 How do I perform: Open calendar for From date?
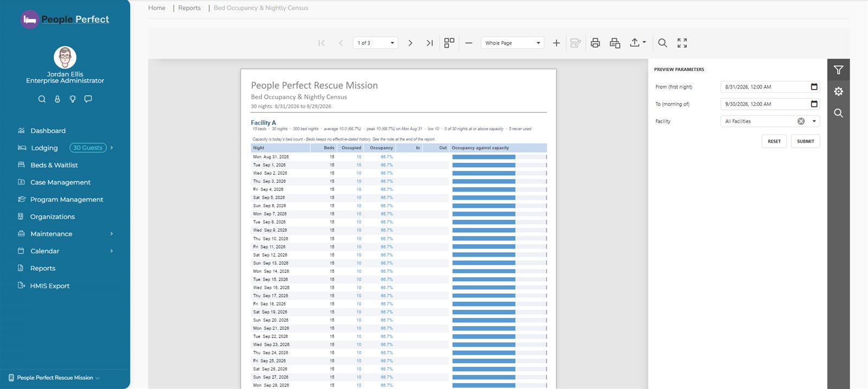tap(814, 87)
